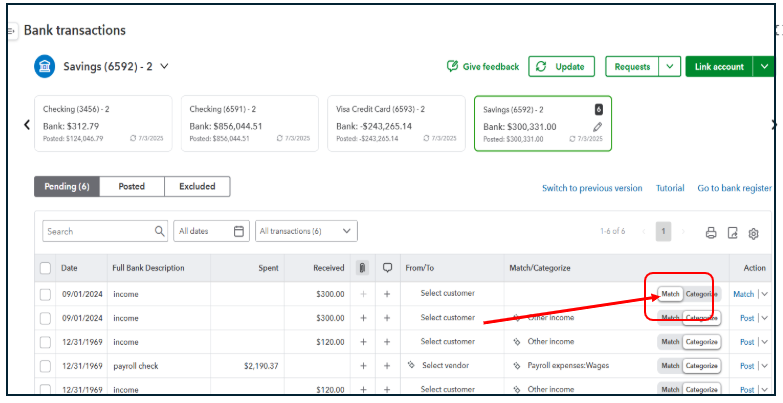This screenshot has width=783, height=403.
Task: Click refresh icon on Checking (6591) card
Action: pyautogui.click(x=280, y=138)
